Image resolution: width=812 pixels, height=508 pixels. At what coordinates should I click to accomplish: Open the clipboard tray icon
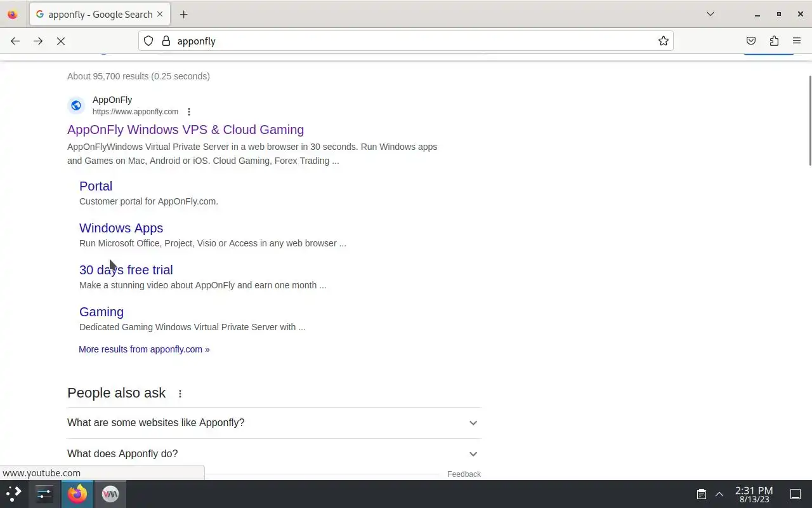[702, 494]
